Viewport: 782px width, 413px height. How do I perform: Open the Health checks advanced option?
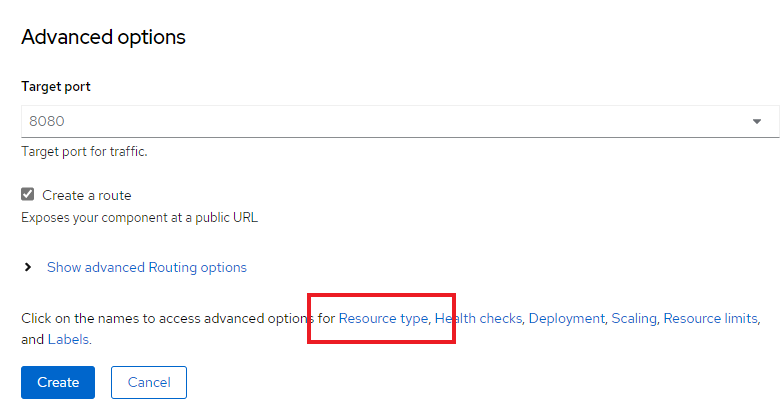click(478, 318)
